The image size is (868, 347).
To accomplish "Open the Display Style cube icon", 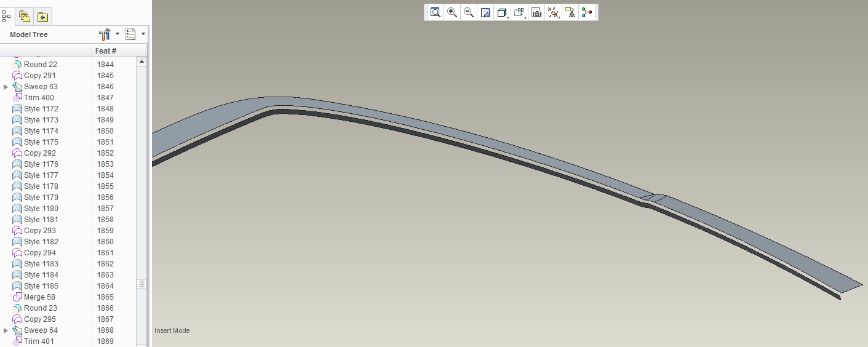I will tap(502, 12).
